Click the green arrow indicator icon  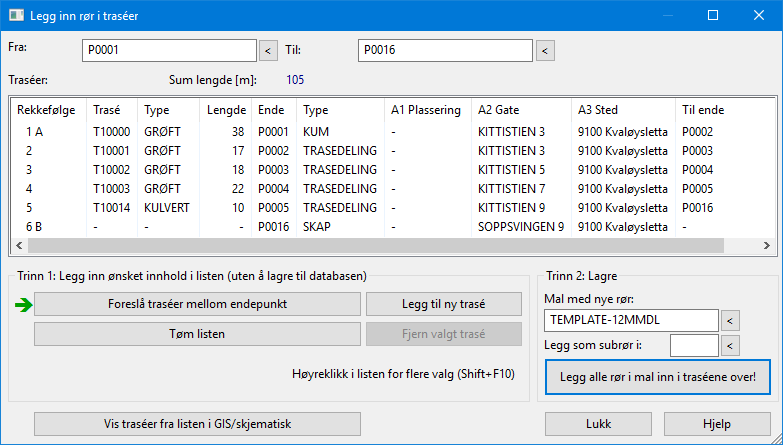point(23,305)
